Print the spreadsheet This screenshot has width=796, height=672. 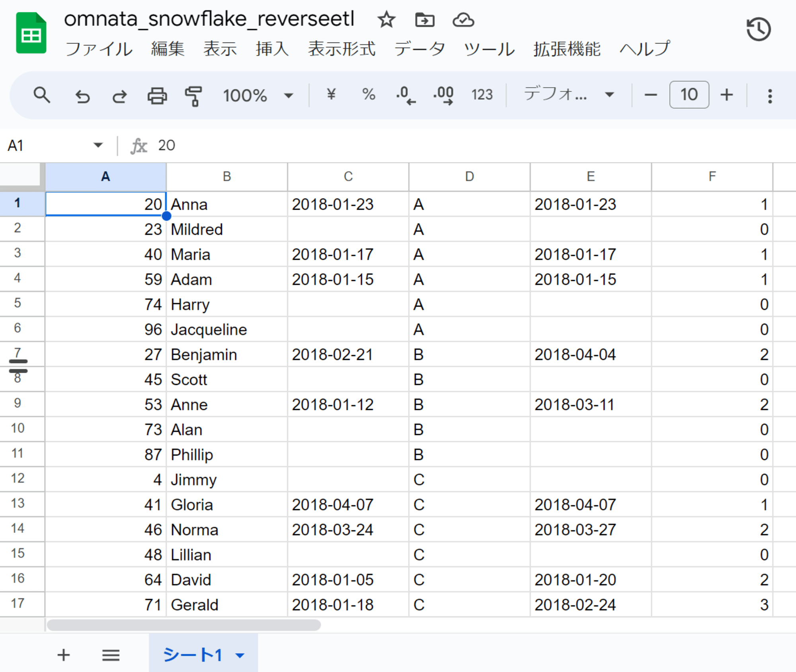coord(157,96)
